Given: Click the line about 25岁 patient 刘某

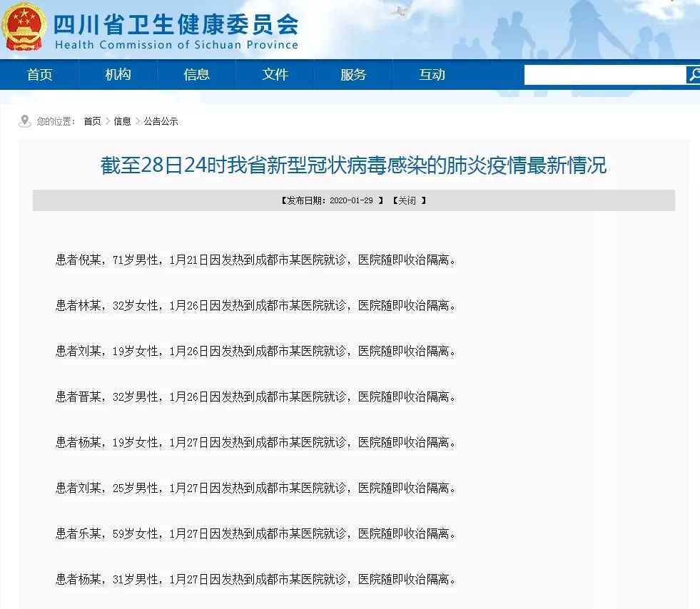Looking at the screenshot, I should 255,488.
